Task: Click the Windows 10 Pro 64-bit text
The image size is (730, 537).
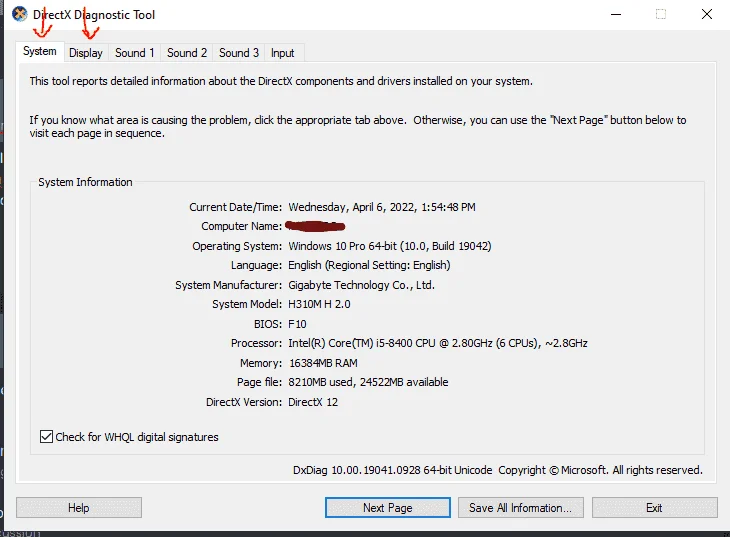Action: [x=390, y=246]
